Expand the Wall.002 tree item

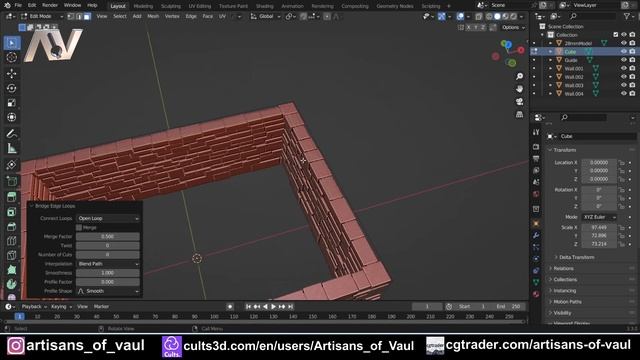(550, 77)
